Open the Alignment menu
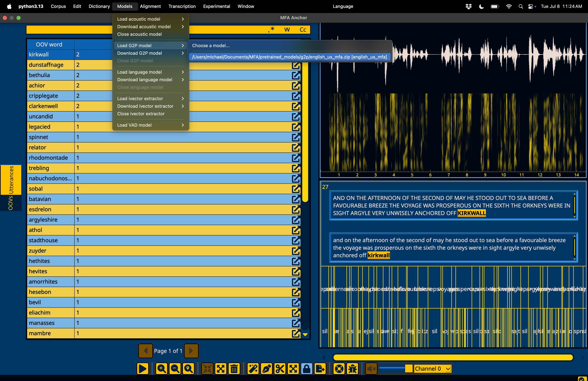588x381 pixels. pos(150,6)
